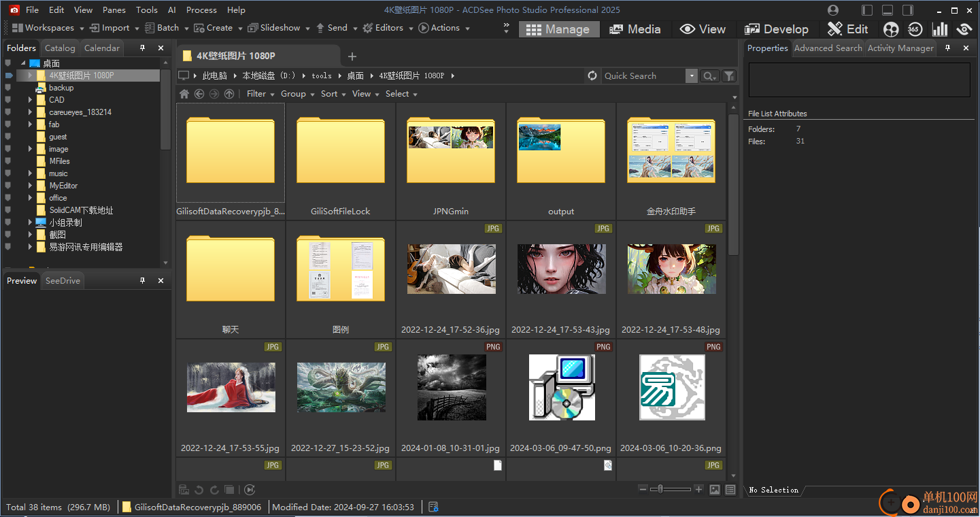Open the Advanced Search tab
The width and height of the screenshot is (980, 517).
click(828, 48)
